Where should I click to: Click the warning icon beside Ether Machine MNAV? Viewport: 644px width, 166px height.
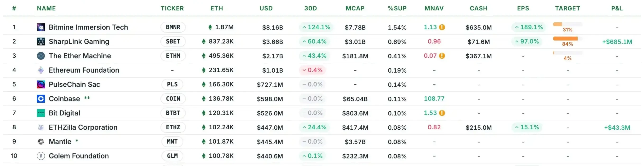coord(442,56)
